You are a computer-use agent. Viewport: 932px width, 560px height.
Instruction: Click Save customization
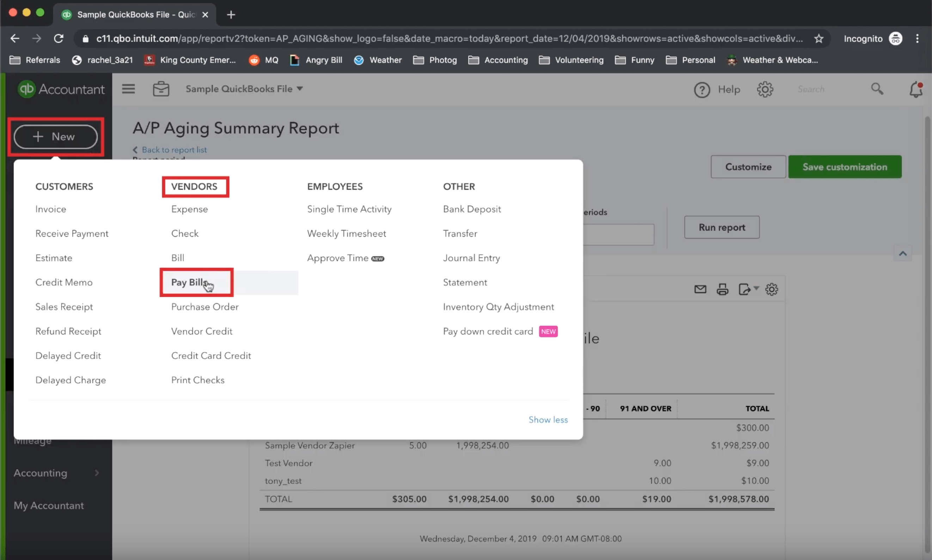tap(845, 167)
